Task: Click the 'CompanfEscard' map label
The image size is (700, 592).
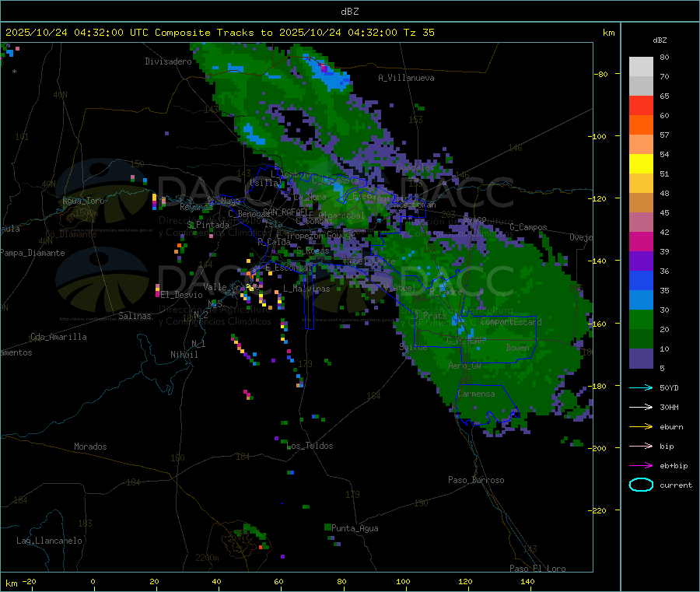Action: tap(511, 322)
